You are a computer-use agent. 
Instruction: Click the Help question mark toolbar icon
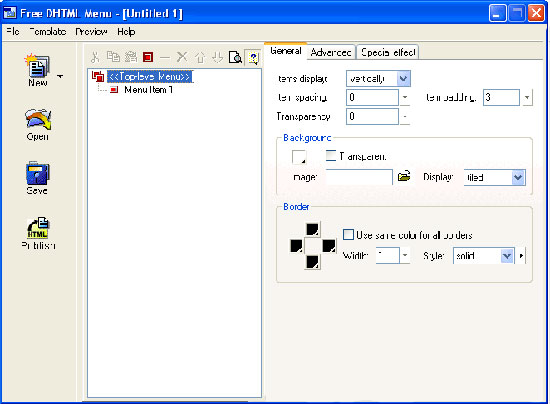(253, 57)
